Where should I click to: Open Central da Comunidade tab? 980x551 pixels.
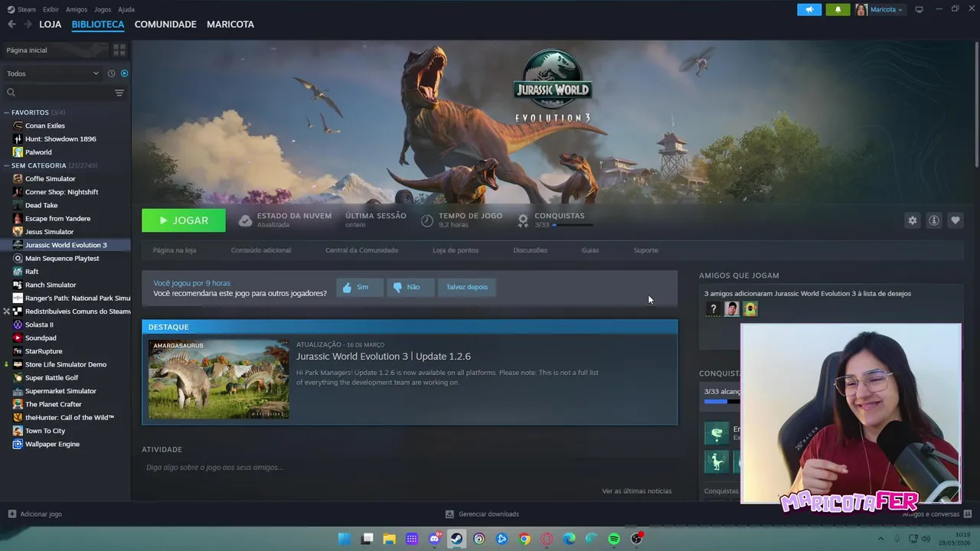[x=361, y=250]
